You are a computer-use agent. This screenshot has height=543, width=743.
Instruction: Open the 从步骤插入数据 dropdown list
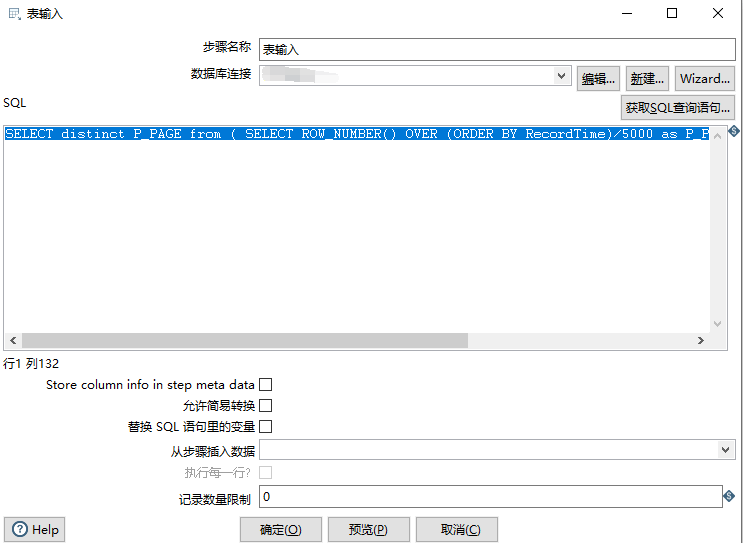726,451
